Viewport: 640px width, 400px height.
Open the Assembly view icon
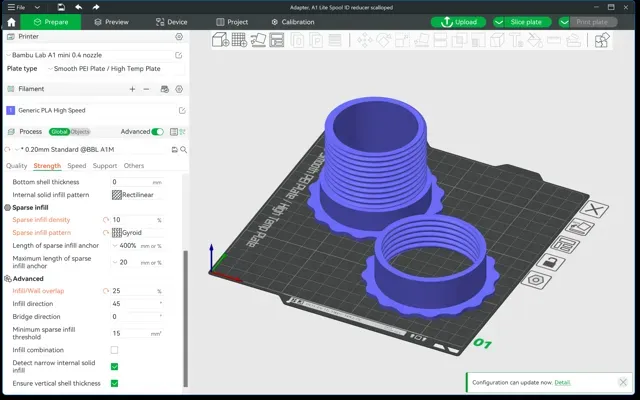602,40
